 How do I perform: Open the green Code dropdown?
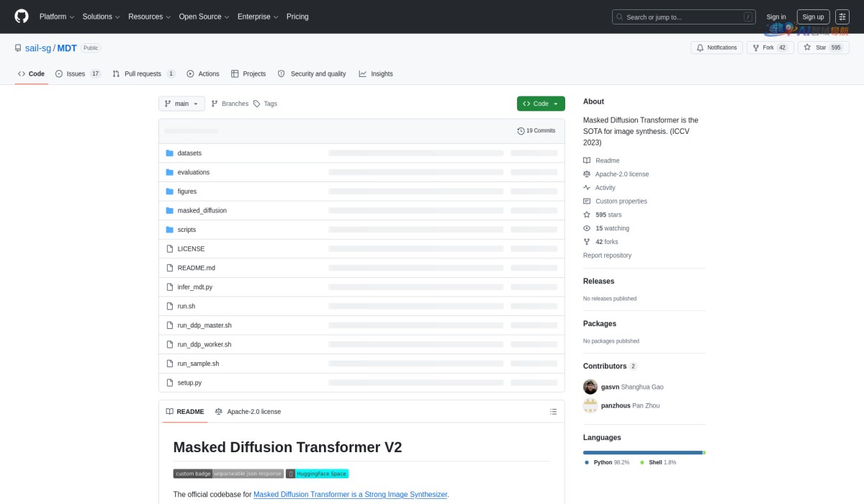[x=541, y=104]
